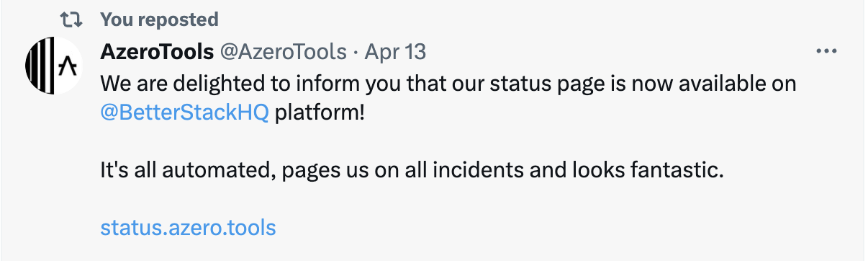Follow the status.azero.tools link

coord(188,228)
